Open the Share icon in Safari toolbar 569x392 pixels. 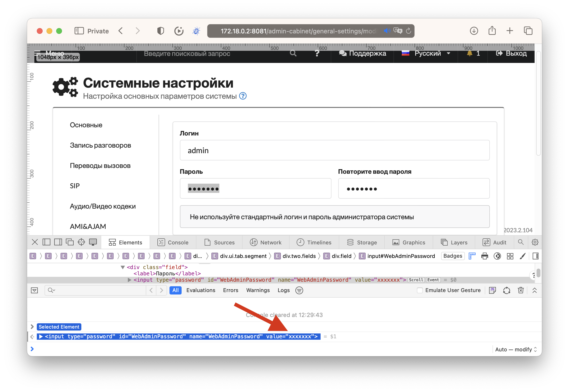tap(492, 31)
